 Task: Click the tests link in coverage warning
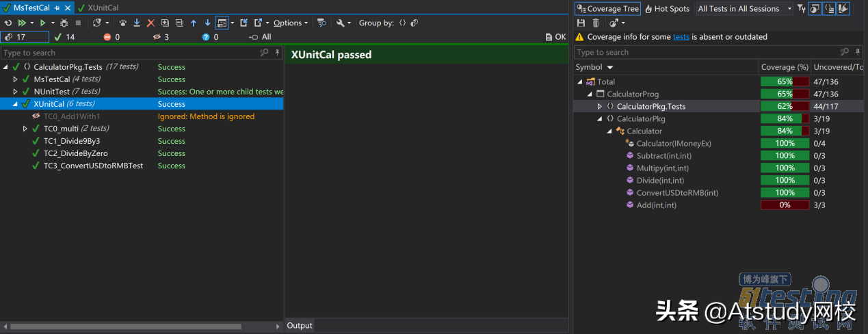pyautogui.click(x=681, y=37)
